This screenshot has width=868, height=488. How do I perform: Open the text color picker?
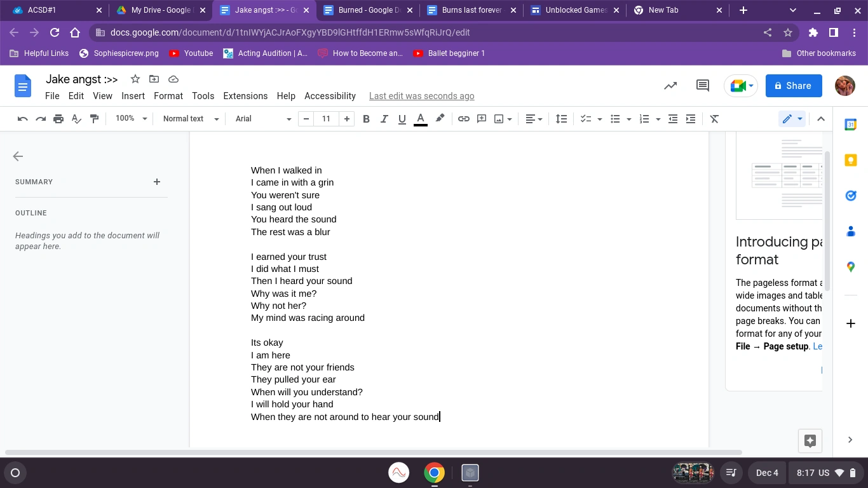420,119
